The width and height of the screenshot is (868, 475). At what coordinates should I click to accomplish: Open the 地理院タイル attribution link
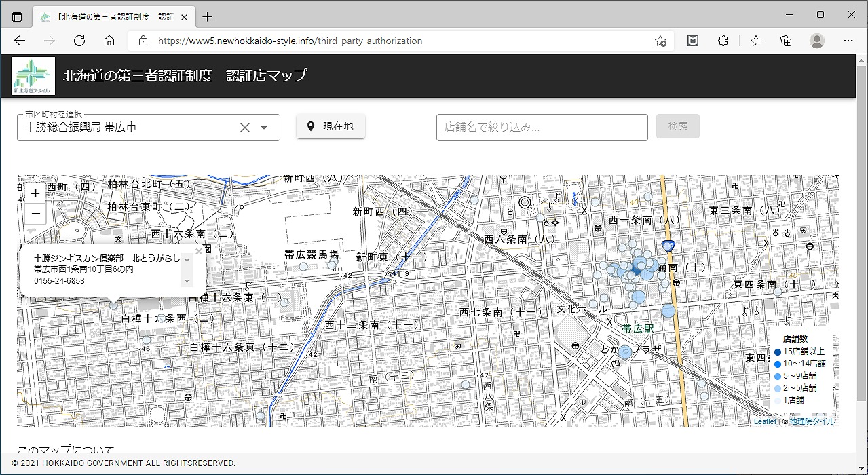(x=812, y=421)
